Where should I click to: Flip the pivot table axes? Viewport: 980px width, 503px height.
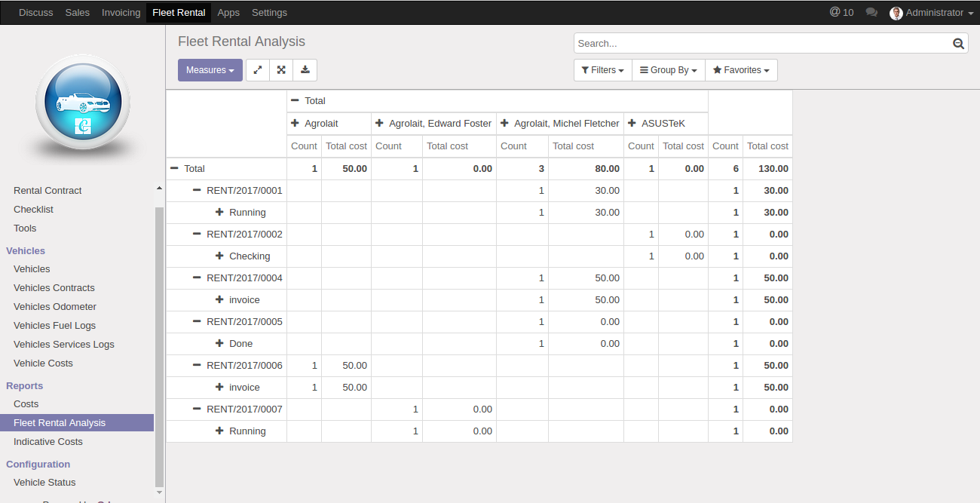[x=257, y=69]
